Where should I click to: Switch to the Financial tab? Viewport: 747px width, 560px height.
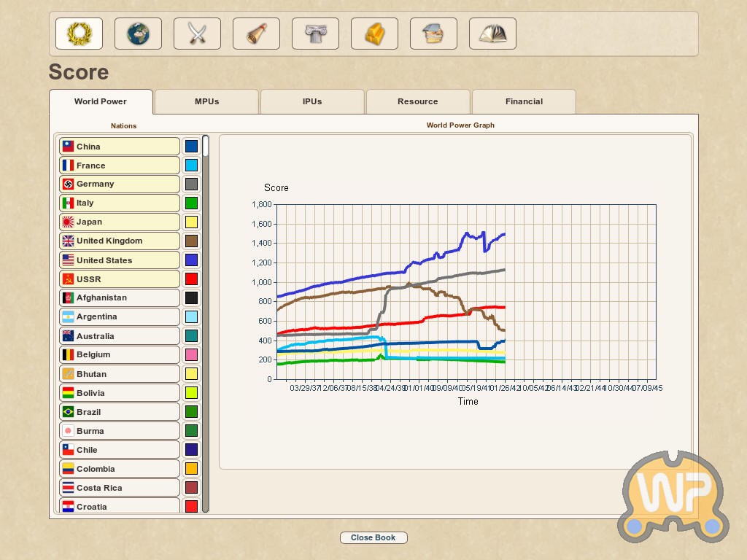click(524, 102)
